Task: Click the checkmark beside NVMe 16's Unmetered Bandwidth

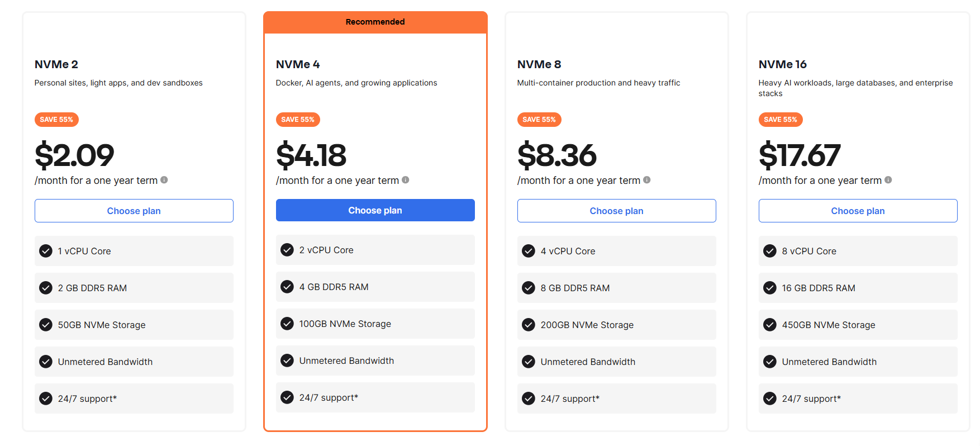Action: coord(770,362)
